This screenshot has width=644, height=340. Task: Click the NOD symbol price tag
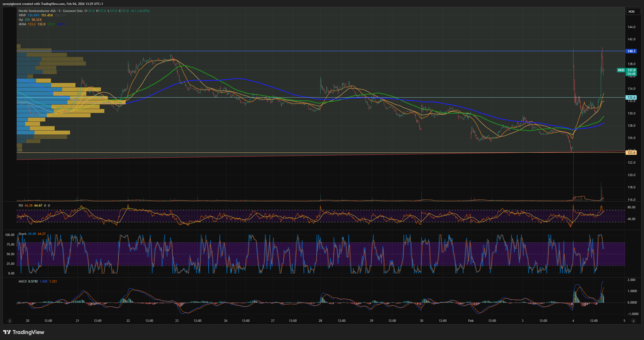tap(621, 70)
